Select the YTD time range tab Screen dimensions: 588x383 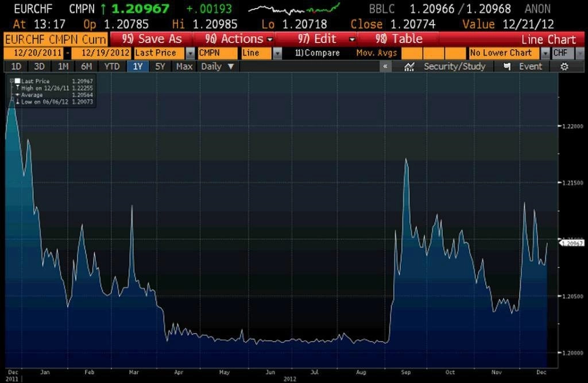112,67
